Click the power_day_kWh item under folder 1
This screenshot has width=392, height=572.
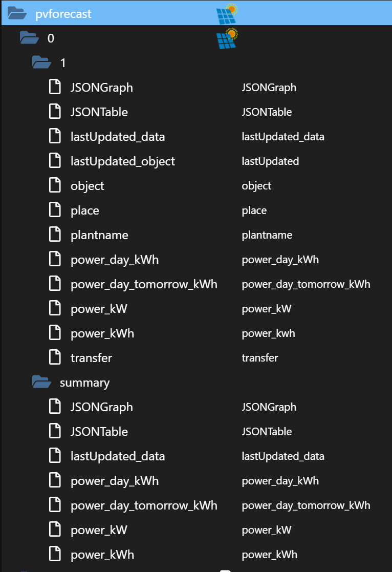point(115,260)
